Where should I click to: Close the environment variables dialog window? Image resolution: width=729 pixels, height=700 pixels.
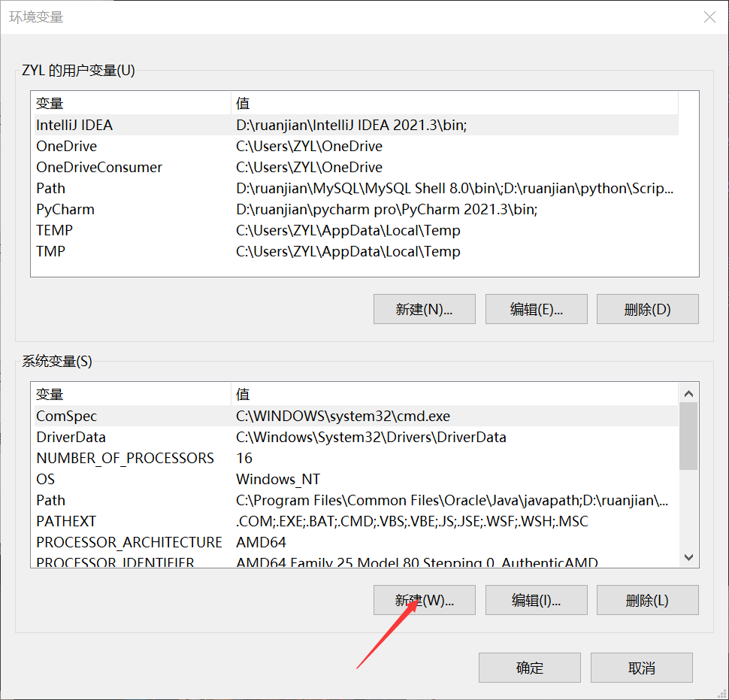click(x=709, y=17)
